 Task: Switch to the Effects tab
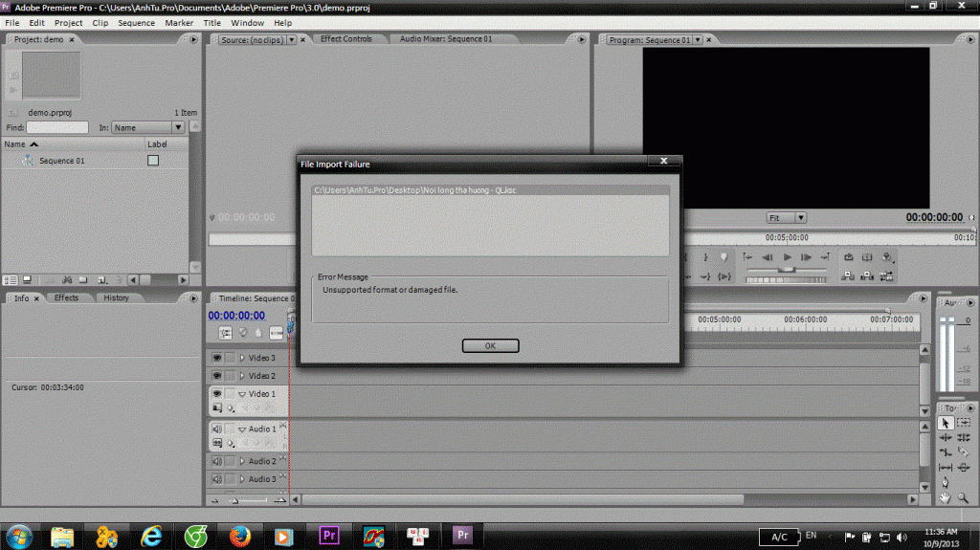tap(66, 297)
